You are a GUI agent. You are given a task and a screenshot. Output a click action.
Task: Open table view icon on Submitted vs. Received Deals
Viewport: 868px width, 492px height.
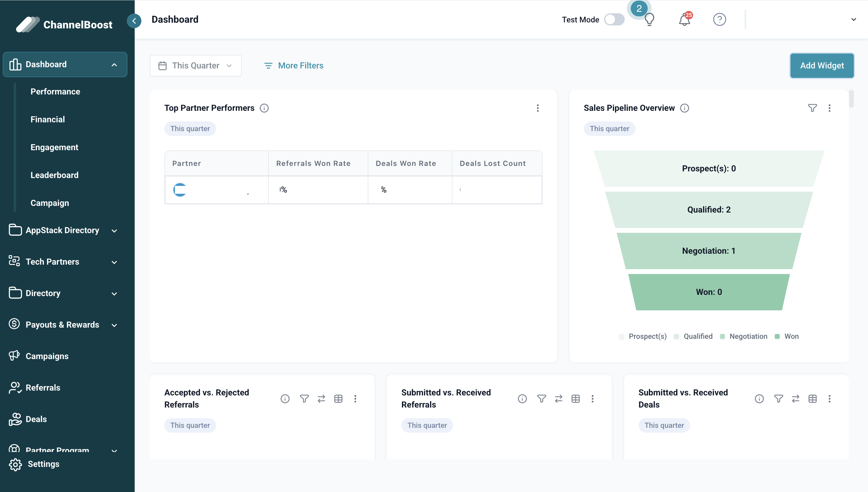point(812,399)
